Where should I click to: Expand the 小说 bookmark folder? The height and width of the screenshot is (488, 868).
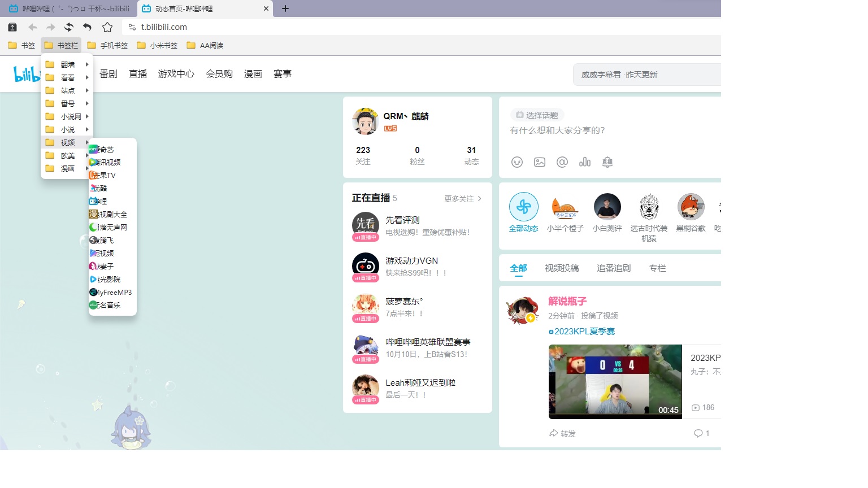(67, 129)
